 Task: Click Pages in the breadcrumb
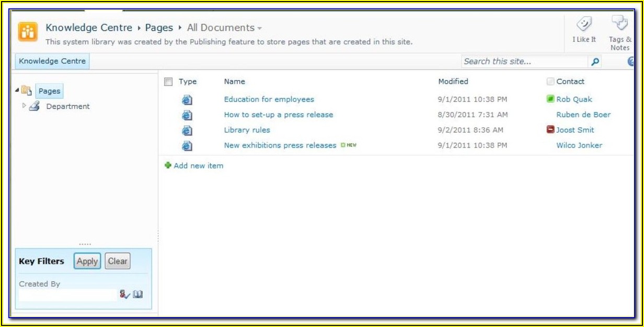(159, 28)
